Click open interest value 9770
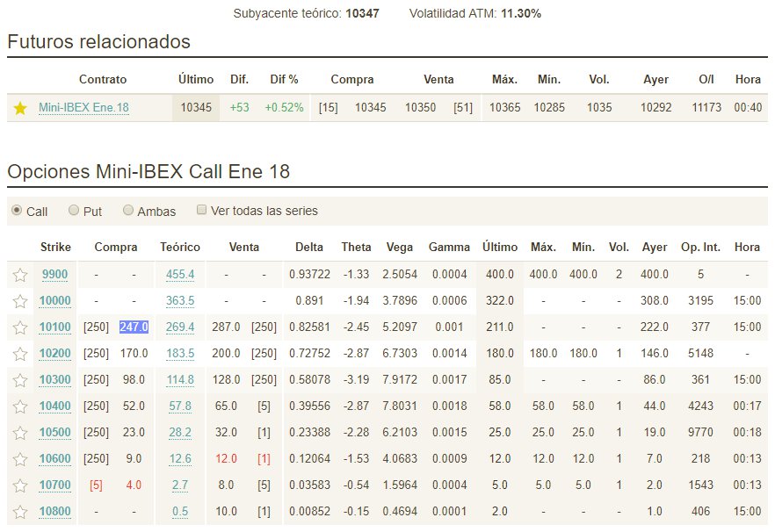 700,432
